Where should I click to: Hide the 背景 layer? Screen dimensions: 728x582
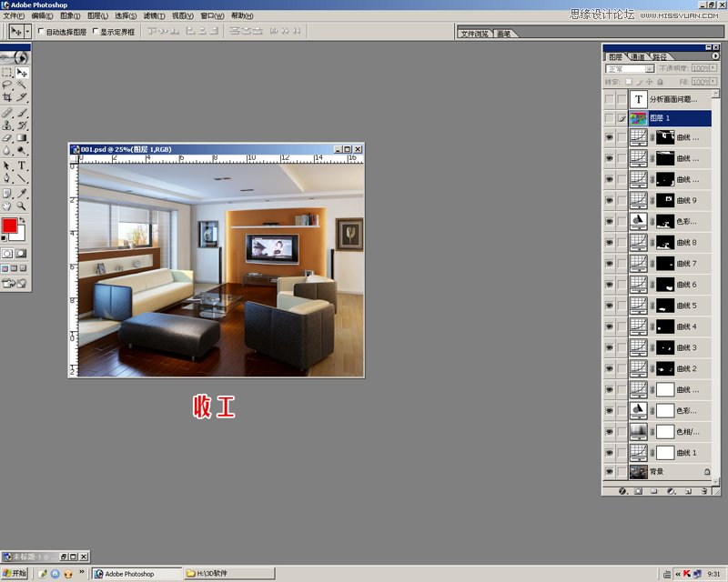609,472
